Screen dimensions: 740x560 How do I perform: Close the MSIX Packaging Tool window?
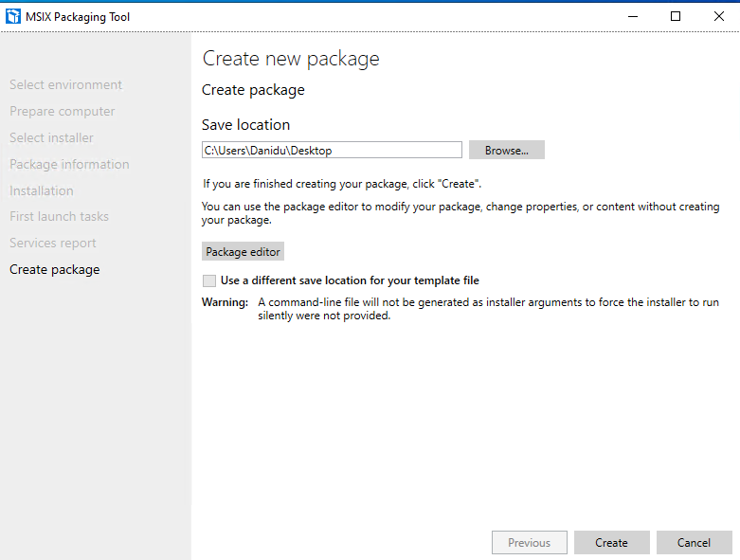point(719,16)
